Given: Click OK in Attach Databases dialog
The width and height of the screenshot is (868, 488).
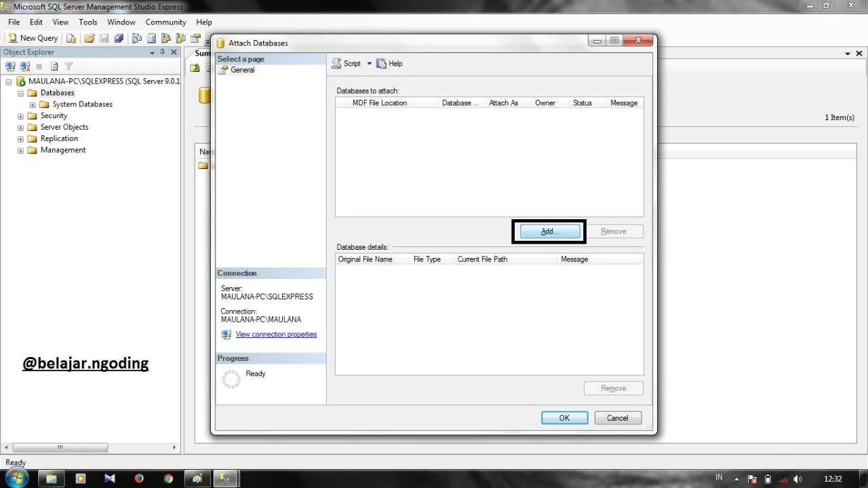Looking at the screenshot, I should (x=564, y=418).
